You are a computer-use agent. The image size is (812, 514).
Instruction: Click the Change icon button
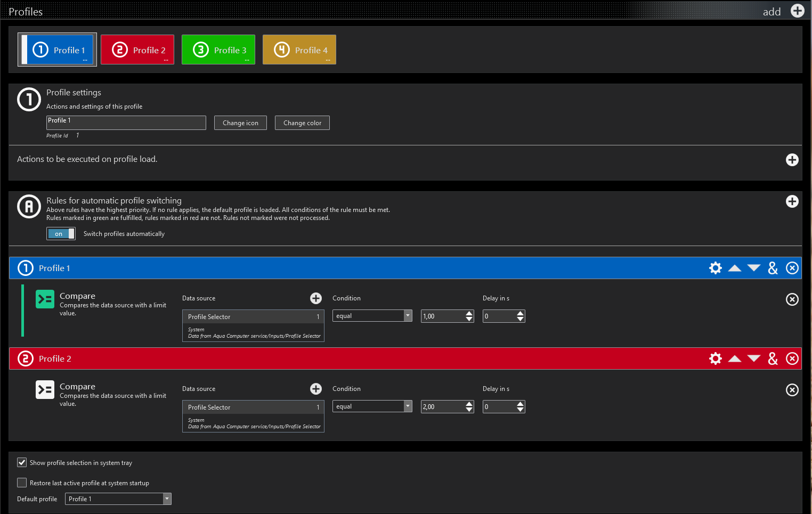[240, 123]
